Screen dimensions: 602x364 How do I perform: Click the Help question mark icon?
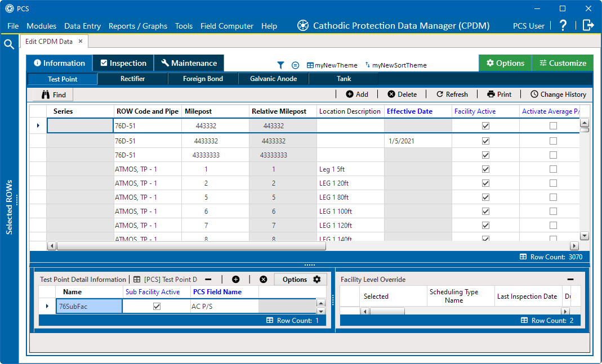click(x=563, y=25)
